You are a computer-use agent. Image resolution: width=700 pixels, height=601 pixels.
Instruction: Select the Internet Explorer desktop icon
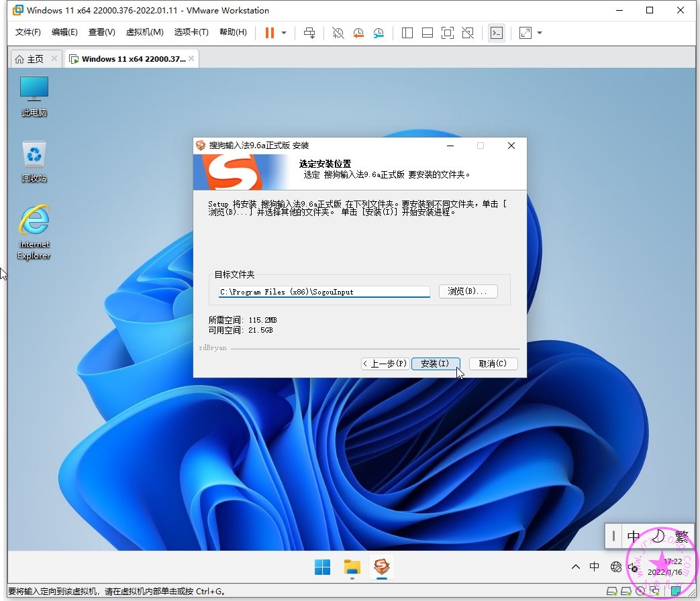[34, 232]
